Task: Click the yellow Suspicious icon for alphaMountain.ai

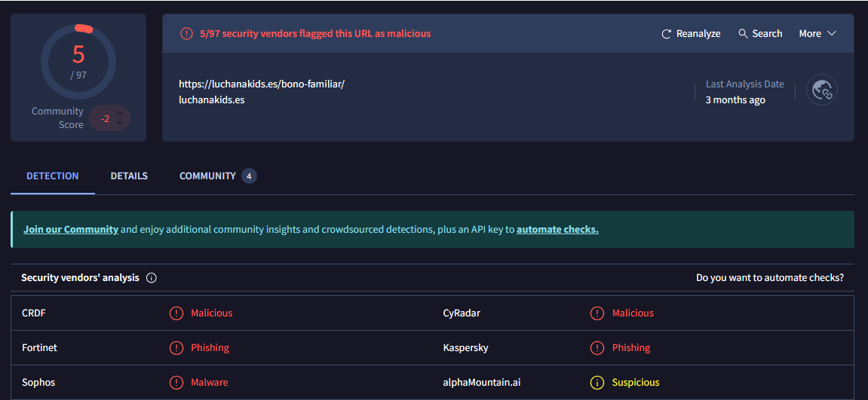Action: (x=597, y=383)
